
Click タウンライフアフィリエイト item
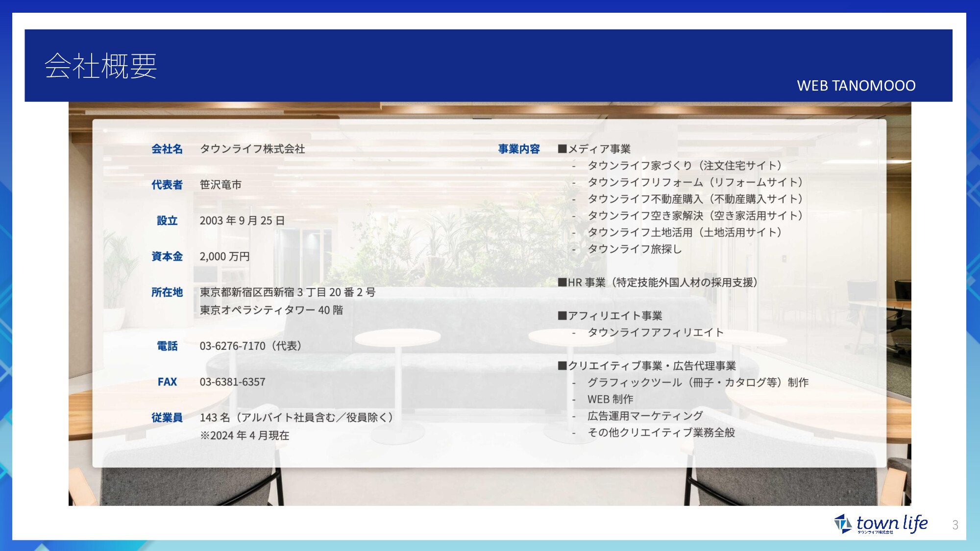click(x=656, y=333)
